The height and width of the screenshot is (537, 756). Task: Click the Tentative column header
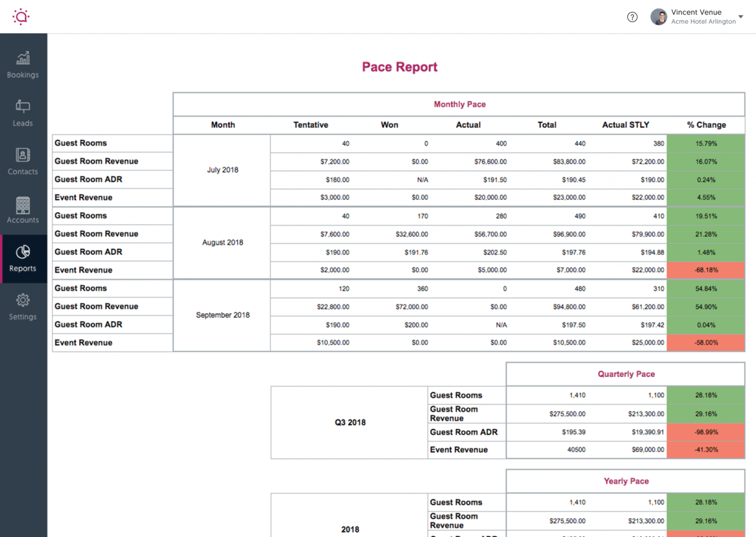pyautogui.click(x=311, y=125)
